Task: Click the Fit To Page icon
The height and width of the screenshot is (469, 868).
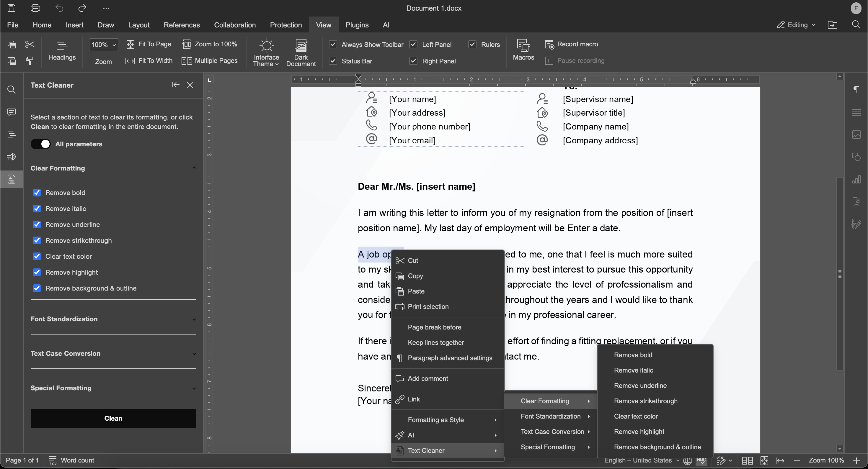Action: click(131, 44)
